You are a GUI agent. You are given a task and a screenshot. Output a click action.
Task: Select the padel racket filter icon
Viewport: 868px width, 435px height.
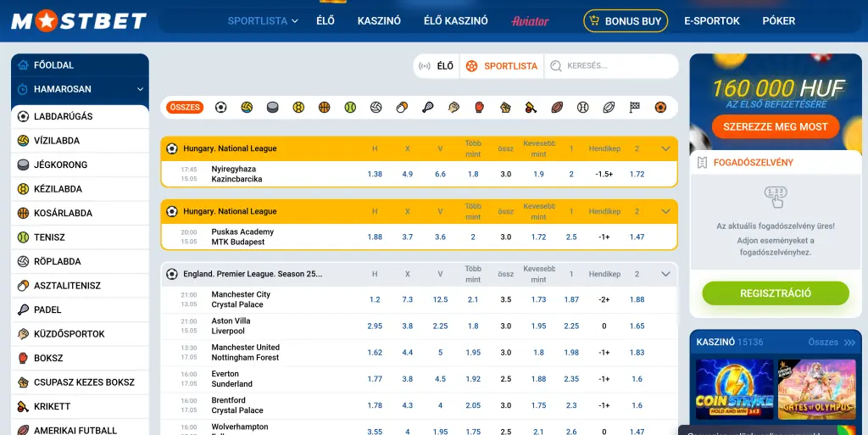[428, 108]
